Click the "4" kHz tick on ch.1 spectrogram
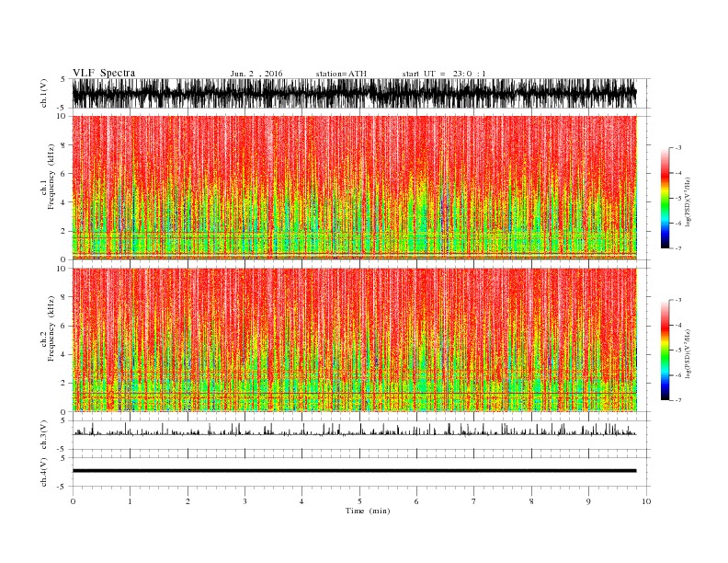Viewport: 728px width, 563px height. pos(63,202)
